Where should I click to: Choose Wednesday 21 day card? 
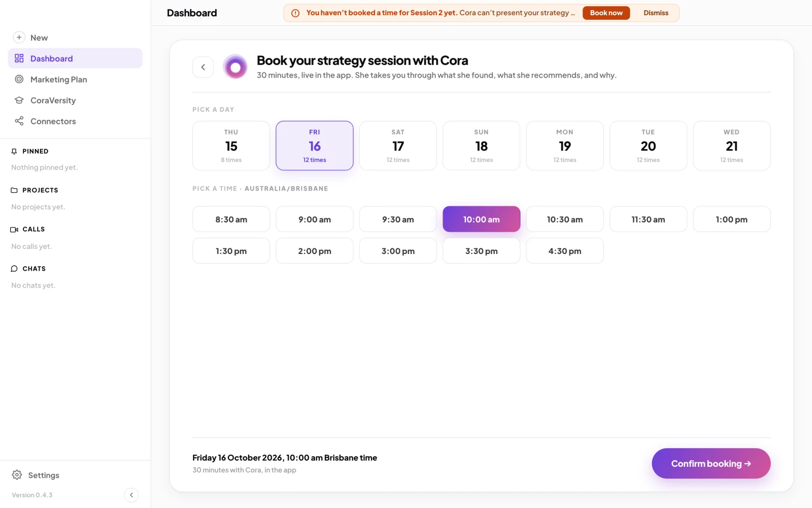(x=732, y=146)
